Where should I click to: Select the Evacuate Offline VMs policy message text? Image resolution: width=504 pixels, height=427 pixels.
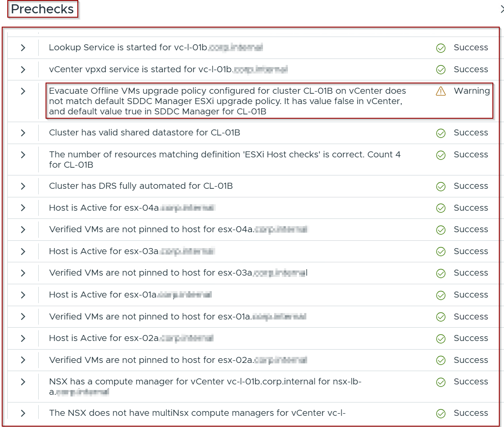tap(228, 101)
